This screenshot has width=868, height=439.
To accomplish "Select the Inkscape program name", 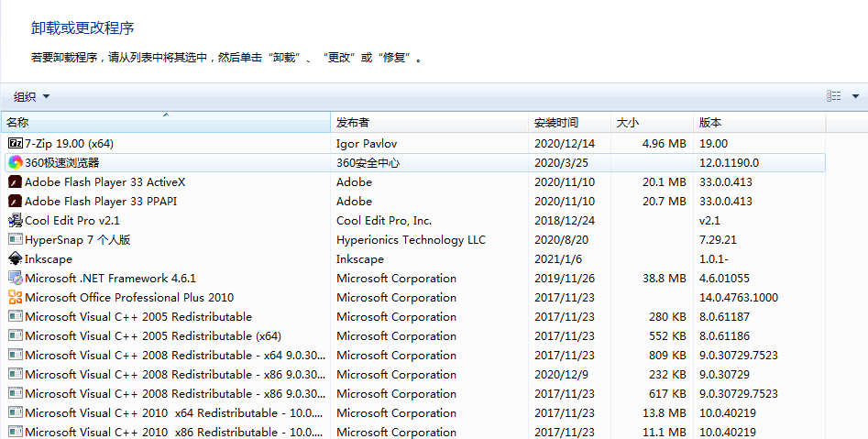I will point(49,259).
